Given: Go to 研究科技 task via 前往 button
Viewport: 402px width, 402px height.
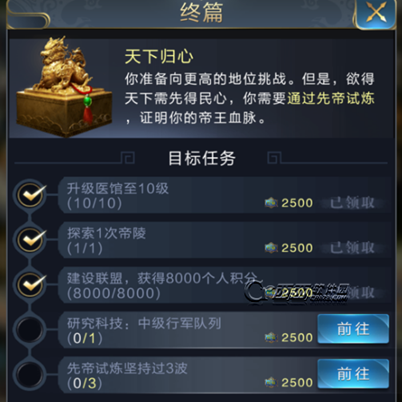Looking at the screenshot, I should (x=353, y=329).
